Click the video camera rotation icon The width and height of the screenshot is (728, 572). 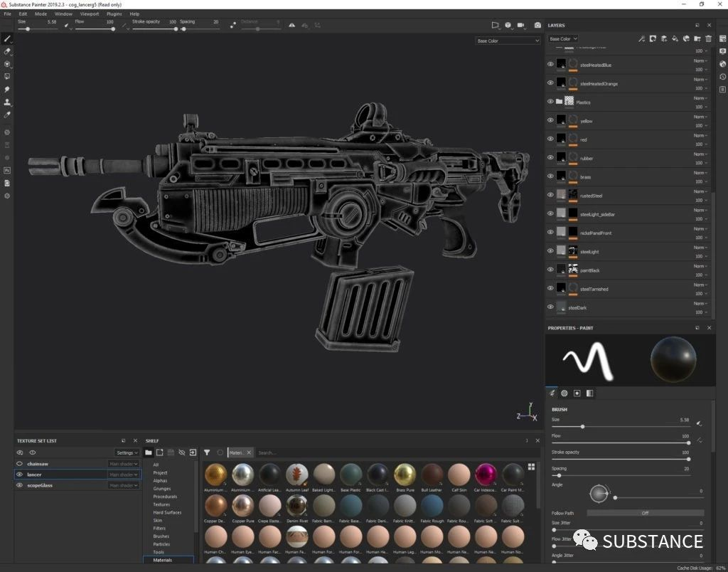pos(521,25)
